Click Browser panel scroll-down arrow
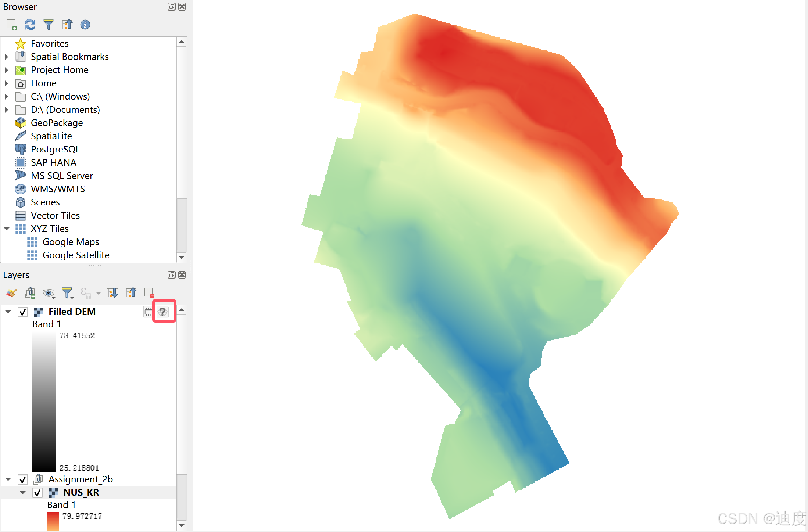Viewport: 808px width, 532px height. (182, 257)
